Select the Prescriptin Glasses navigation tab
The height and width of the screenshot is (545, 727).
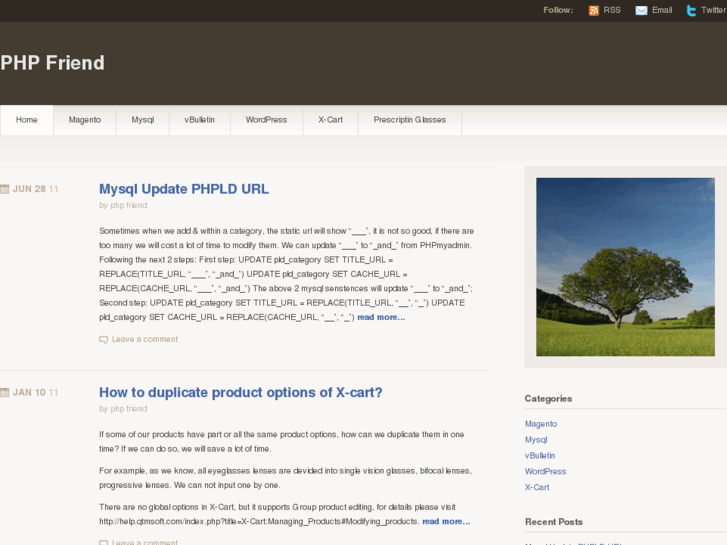point(410,120)
